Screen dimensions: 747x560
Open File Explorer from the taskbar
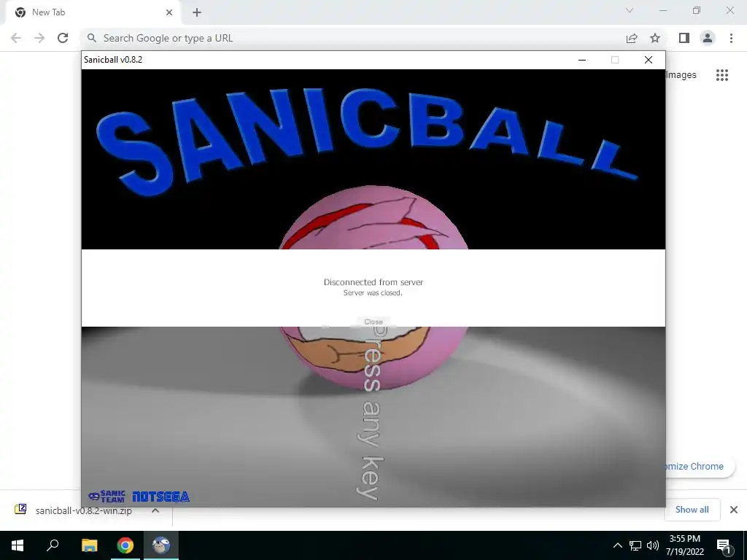pyautogui.click(x=89, y=545)
